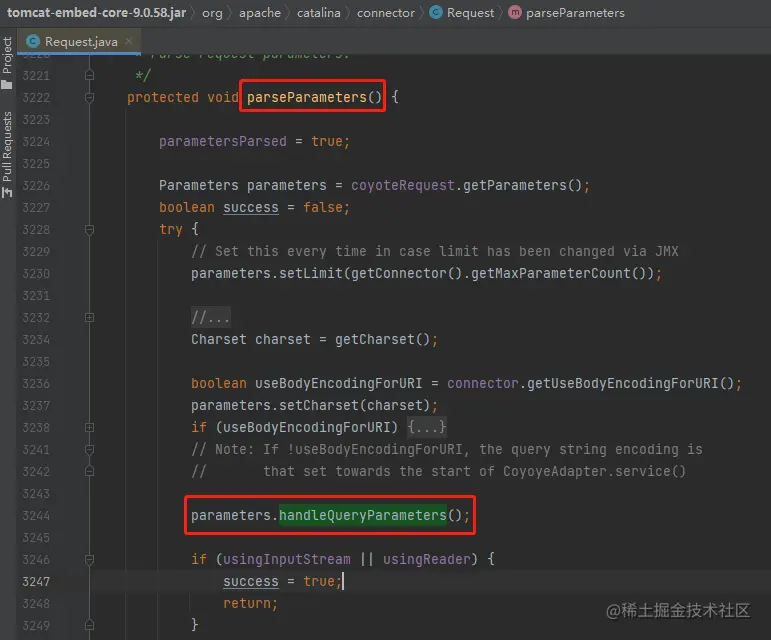Click setCharset on line 3237
The width and height of the screenshot is (771, 640).
(x=319, y=406)
